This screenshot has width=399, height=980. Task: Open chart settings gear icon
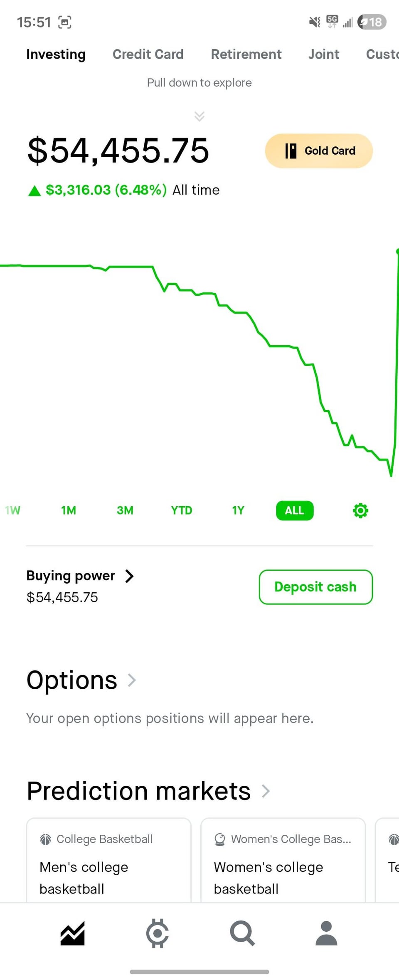360,510
